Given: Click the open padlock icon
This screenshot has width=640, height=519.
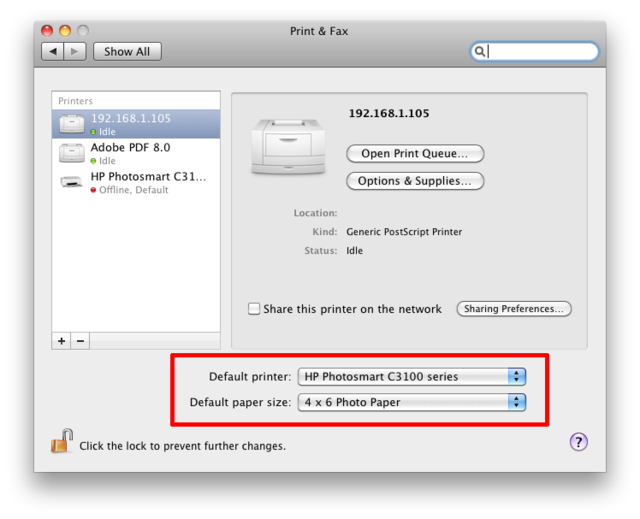Looking at the screenshot, I should (62, 441).
